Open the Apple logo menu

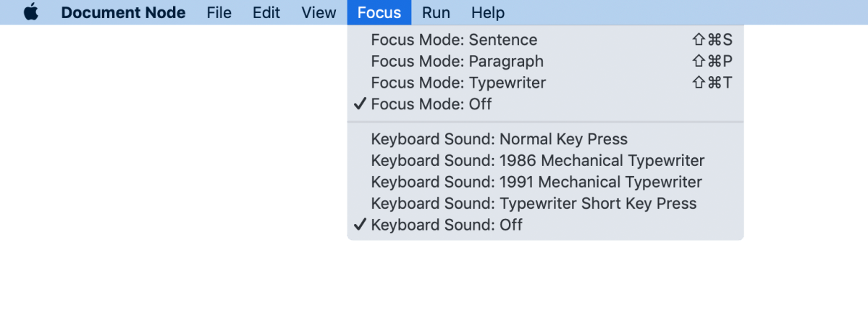pos(30,12)
